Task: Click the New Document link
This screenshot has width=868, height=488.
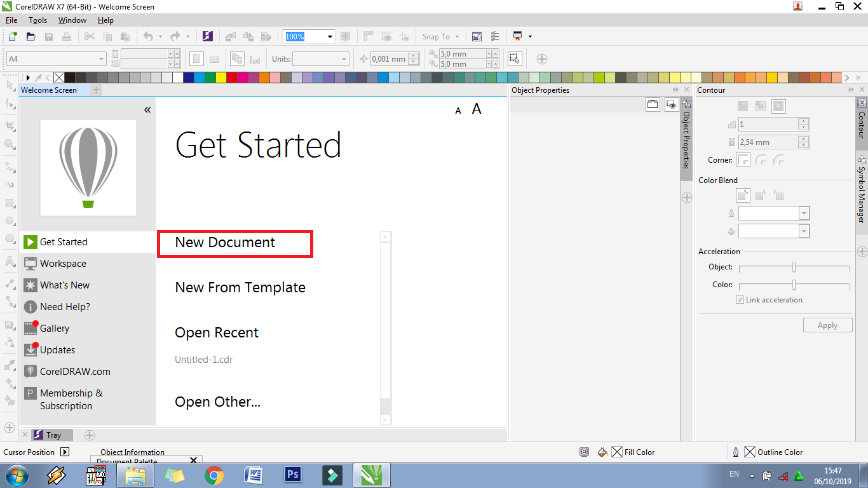Action: point(226,243)
